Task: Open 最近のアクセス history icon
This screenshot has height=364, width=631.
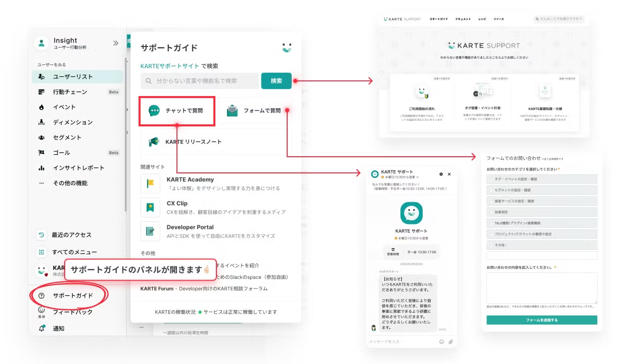Action: pos(41,235)
